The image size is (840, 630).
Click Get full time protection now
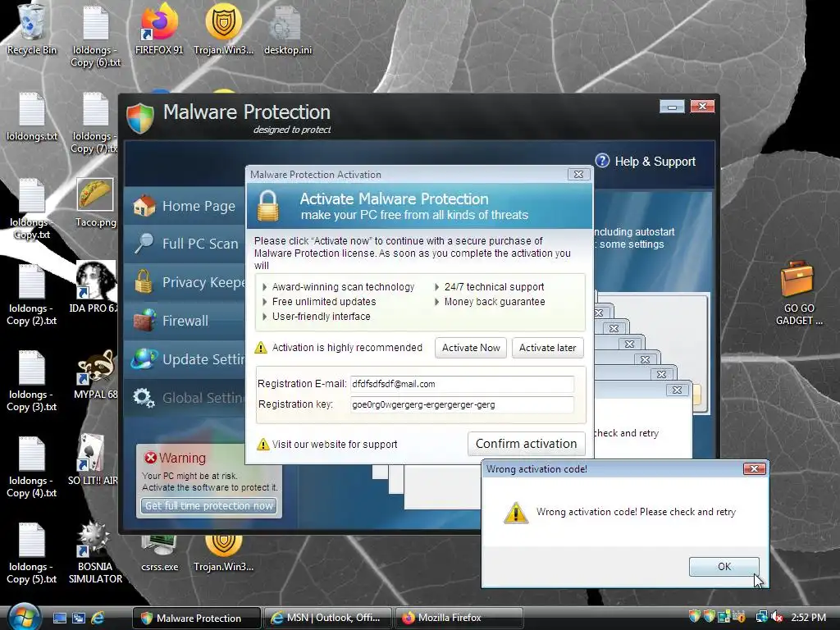tap(209, 505)
